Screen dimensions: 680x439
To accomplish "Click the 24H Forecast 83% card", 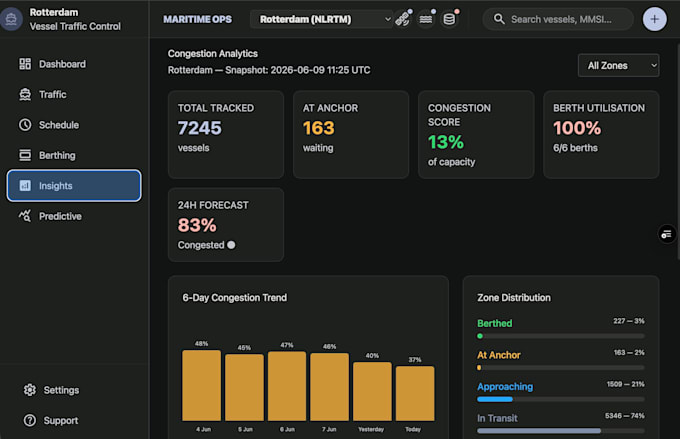I will (x=226, y=225).
